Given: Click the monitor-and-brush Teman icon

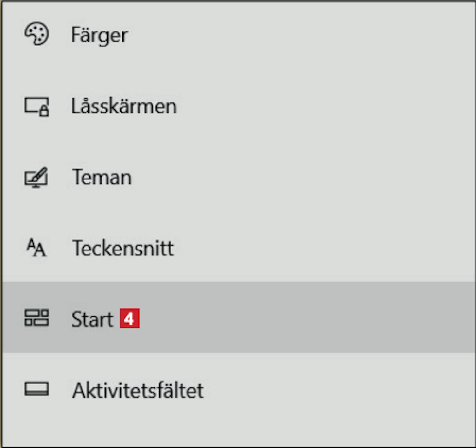Looking at the screenshot, I should (x=36, y=177).
